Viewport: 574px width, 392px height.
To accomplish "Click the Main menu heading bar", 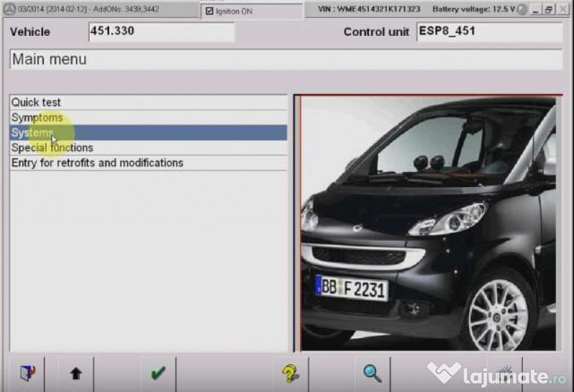I will pos(286,59).
